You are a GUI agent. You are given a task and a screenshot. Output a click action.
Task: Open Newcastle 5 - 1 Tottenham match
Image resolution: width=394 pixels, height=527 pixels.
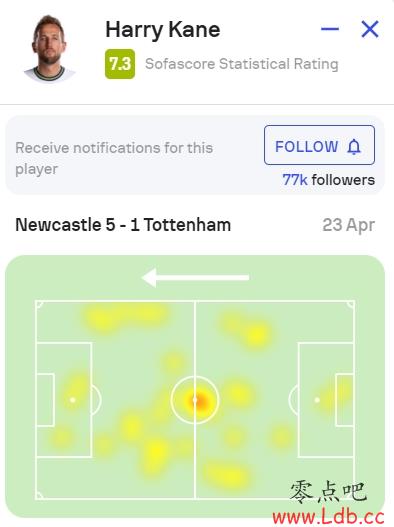(123, 225)
